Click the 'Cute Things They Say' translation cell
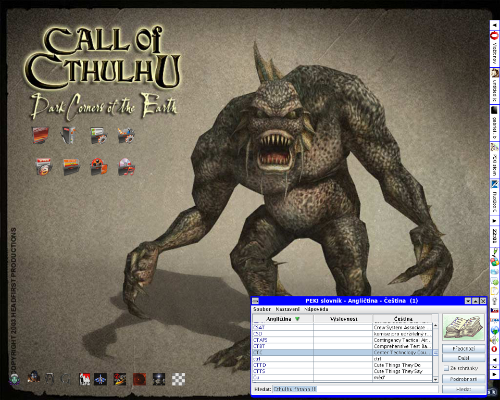 tap(402, 371)
